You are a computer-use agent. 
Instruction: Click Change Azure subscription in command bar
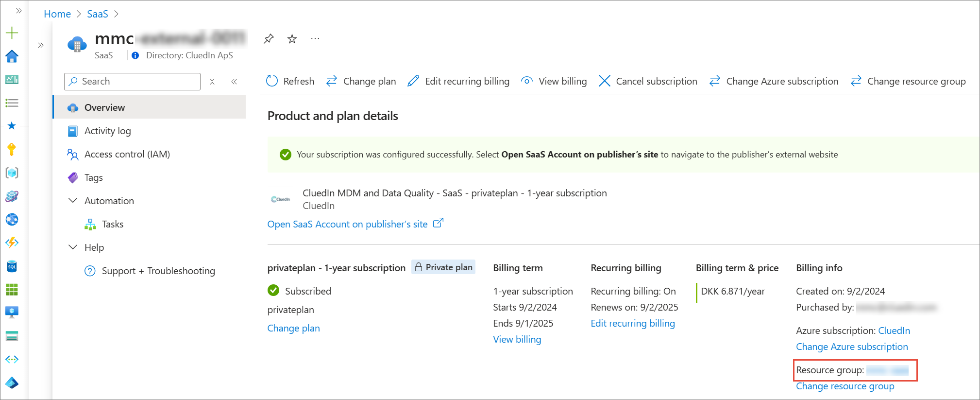coord(774,81)
